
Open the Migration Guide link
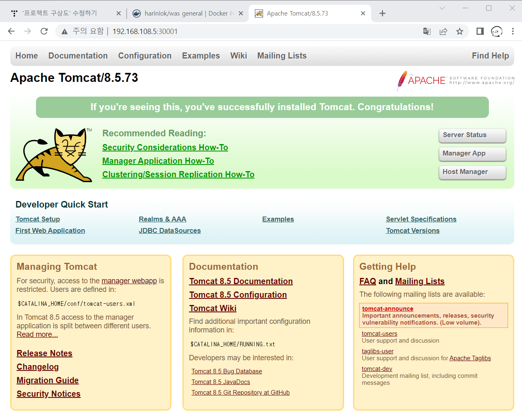point(48,380)
